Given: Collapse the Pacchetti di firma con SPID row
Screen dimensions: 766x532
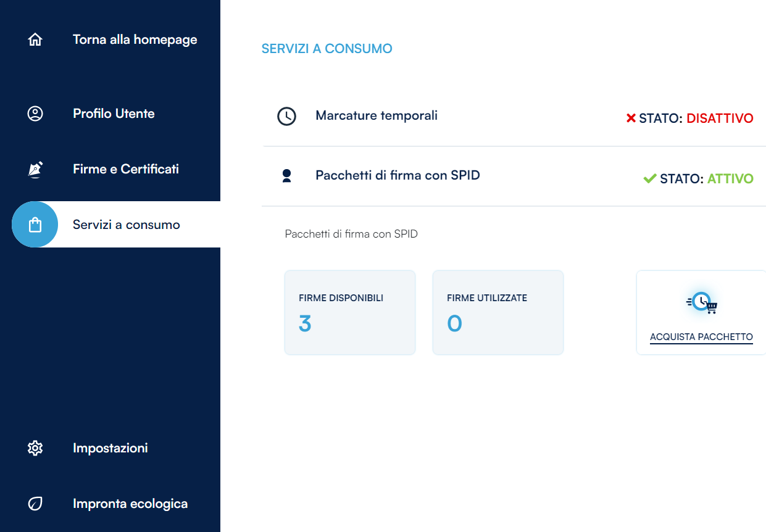Looking at the screenshot, I should [398, 175].
